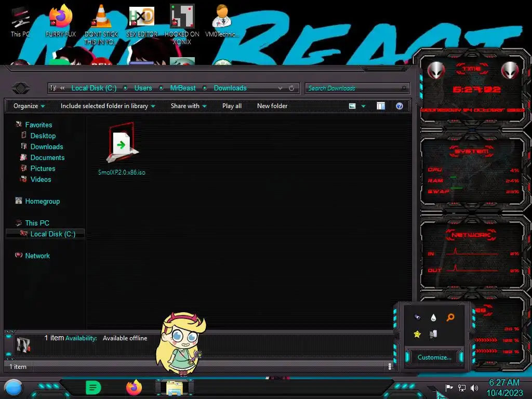This screenshot has width=532, height=399.
Task: Open Desktop under Favorites
Action: coord(43,136)
